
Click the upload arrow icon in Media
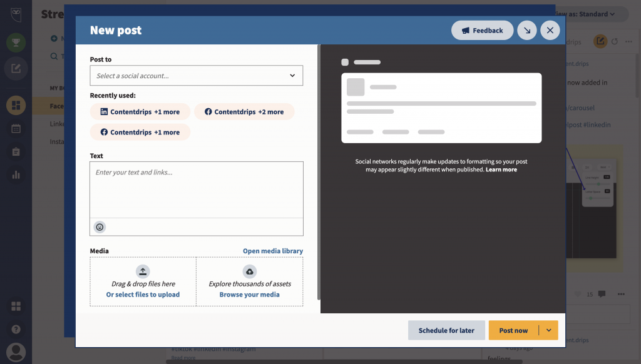(143, 271)
